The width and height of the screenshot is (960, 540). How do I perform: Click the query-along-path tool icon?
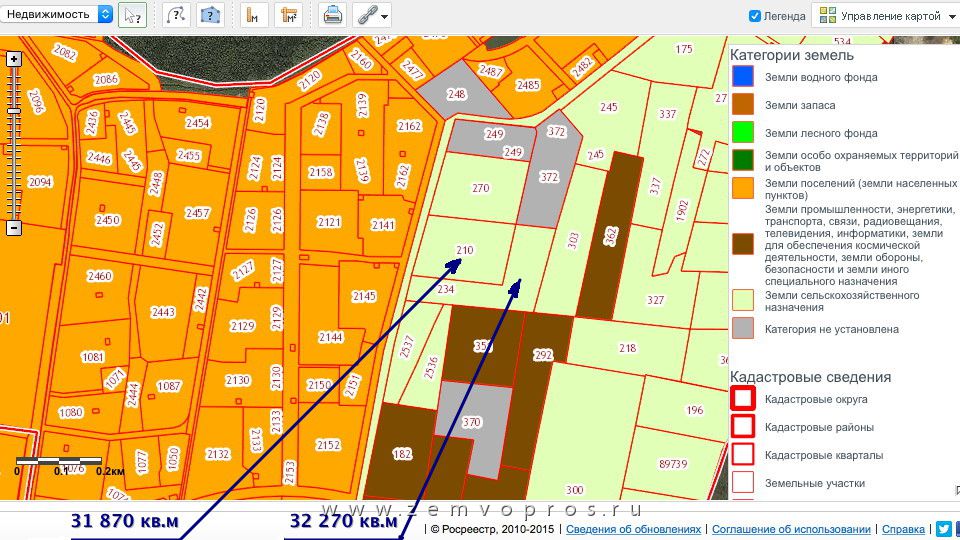176,15
